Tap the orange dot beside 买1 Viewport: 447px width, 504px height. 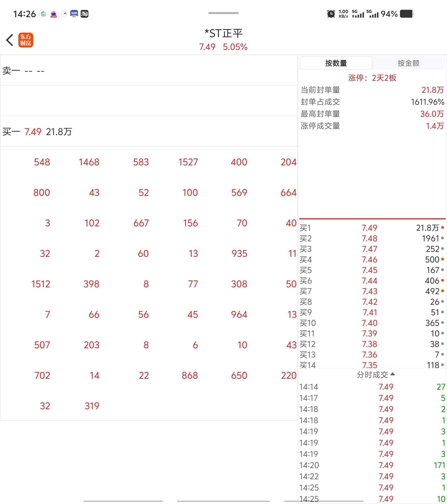tap(443, 228)
